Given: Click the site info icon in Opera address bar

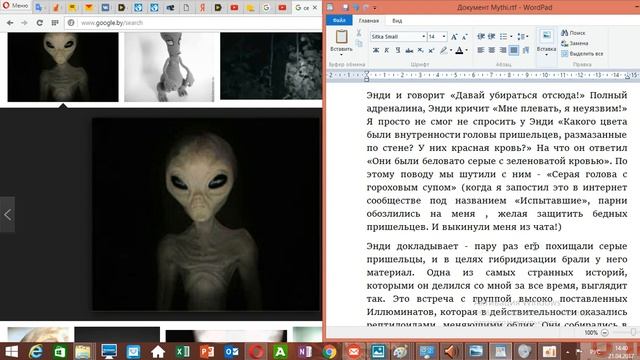Looking at the screenshot, I should pyautogui.click(x=71, y=23).
